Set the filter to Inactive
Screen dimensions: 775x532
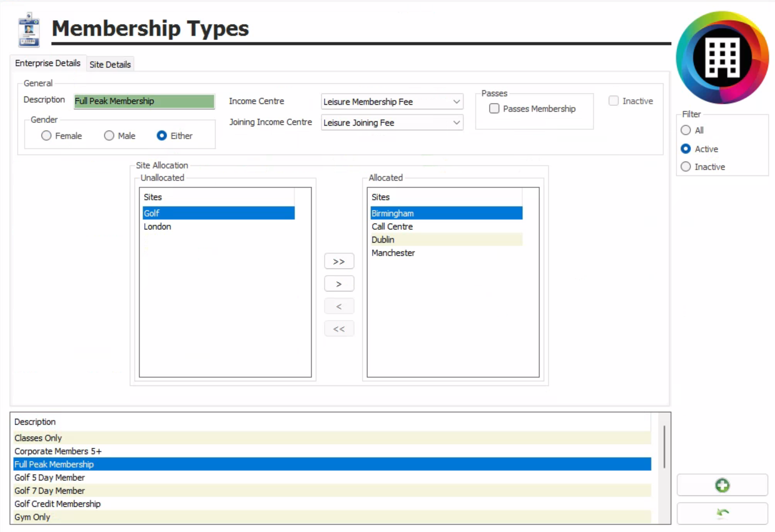pos(686,167)
